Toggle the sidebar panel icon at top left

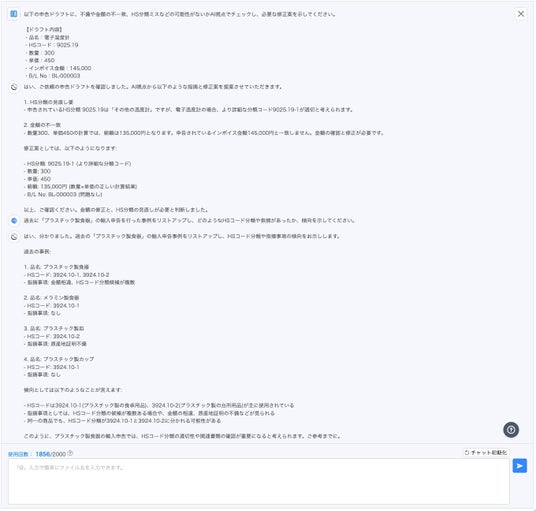coord(14,14)
